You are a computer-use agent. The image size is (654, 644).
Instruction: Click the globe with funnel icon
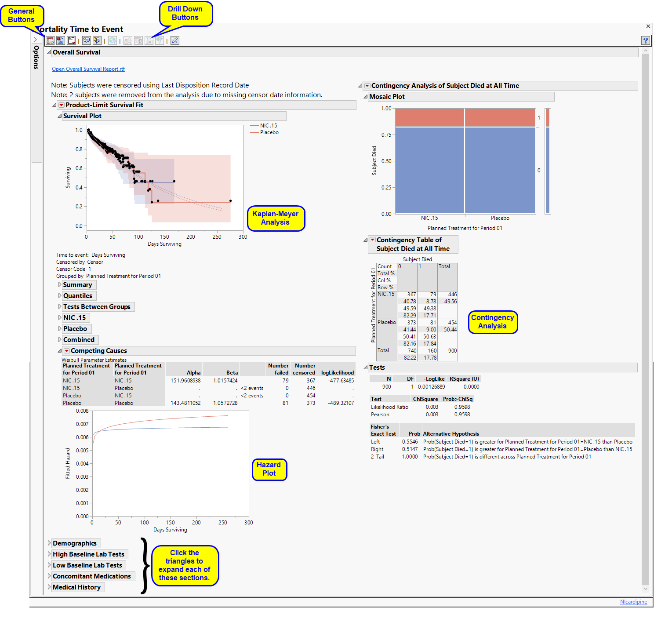(113, 40)
